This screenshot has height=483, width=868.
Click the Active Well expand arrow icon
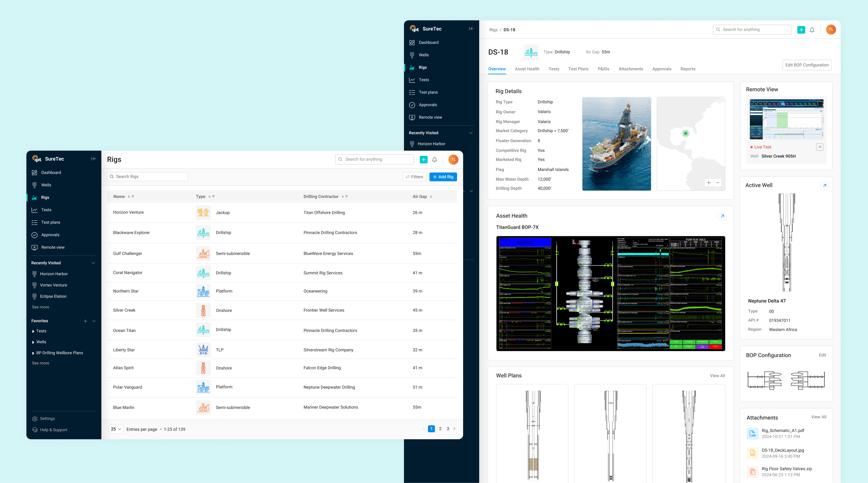824,186
